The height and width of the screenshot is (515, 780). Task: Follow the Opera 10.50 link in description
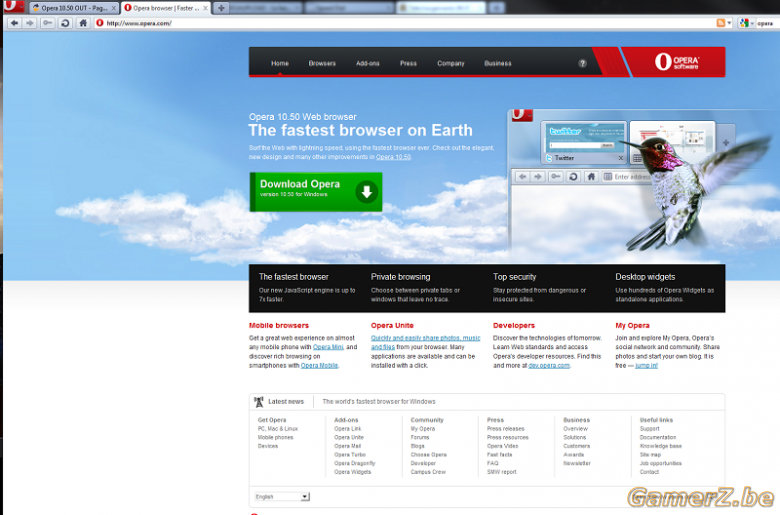pyautogui.click(x=393, y=157)
